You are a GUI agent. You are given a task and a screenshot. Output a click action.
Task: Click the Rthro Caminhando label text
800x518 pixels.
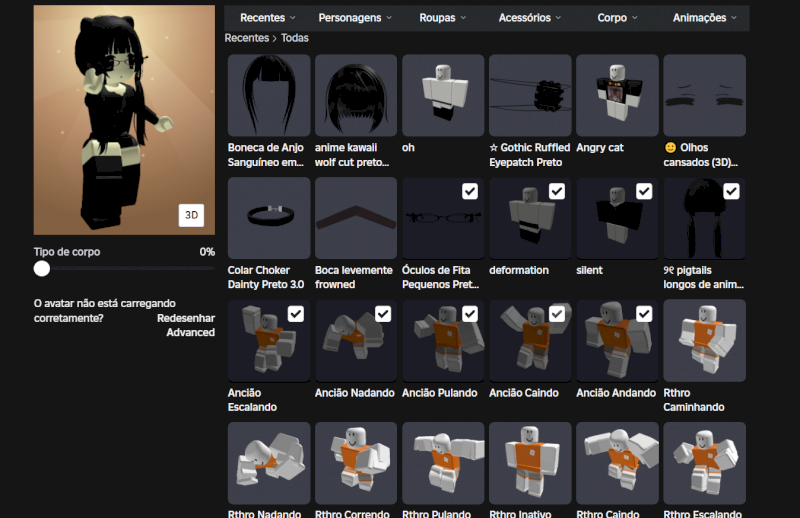point(694,400)
